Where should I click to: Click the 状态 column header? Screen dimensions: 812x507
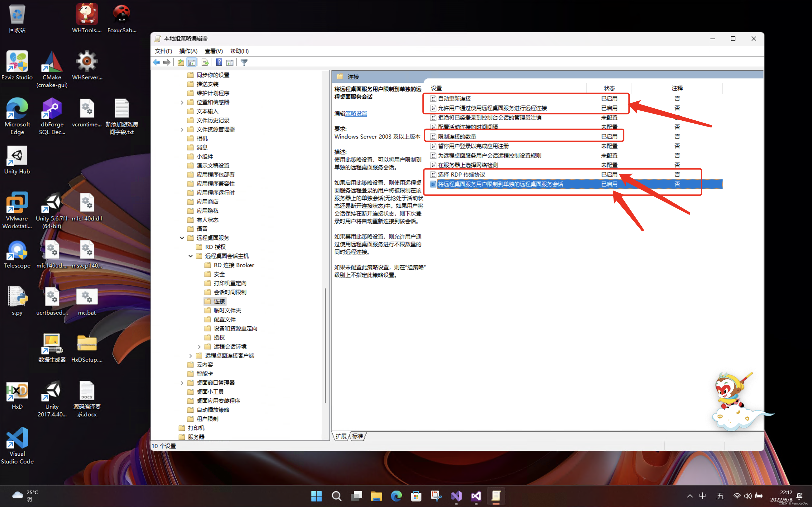tap(609, 88)
